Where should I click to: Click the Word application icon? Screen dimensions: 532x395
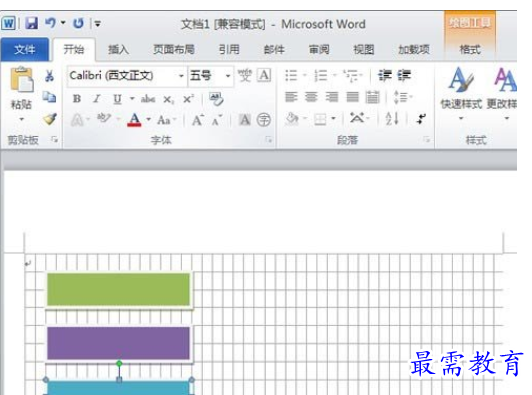pyautogui.click(x=8, y=23)
